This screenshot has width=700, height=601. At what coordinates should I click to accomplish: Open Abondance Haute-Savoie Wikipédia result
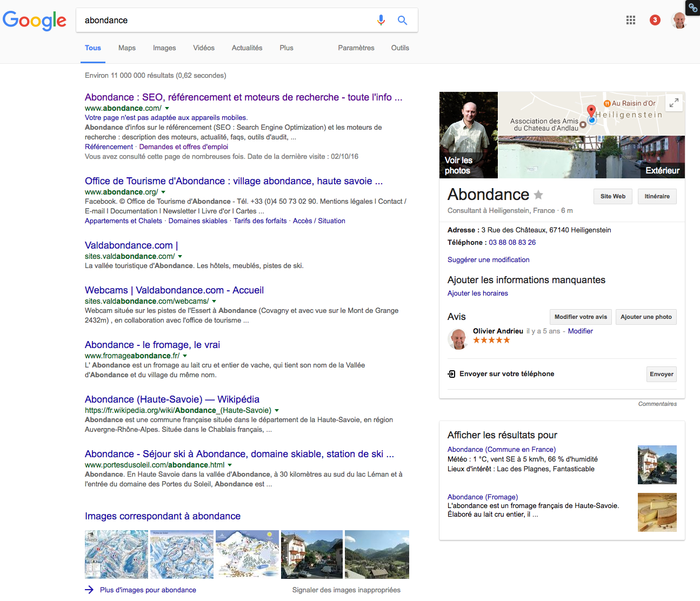pos(172,399)
